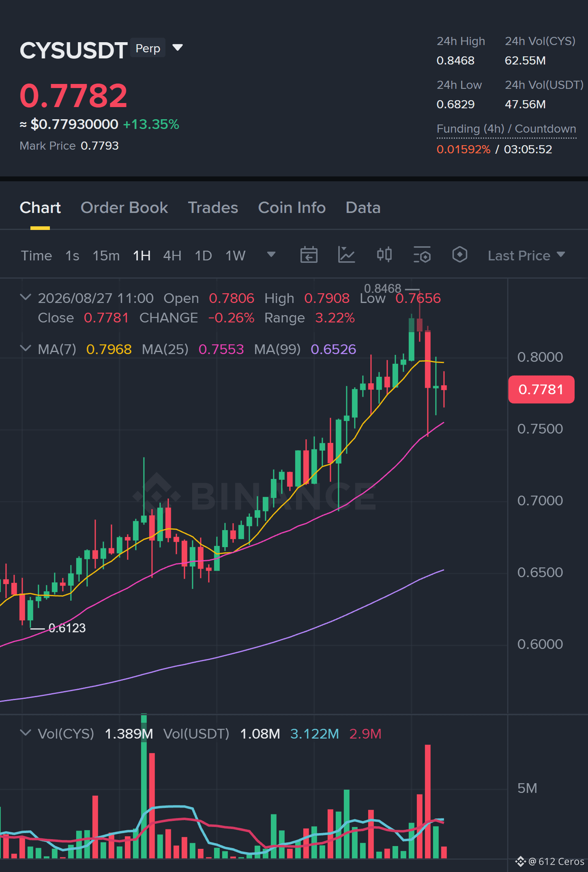Click the current price tag 0.7781
This screenshot has width=588, height=872.
click(541, 389)
